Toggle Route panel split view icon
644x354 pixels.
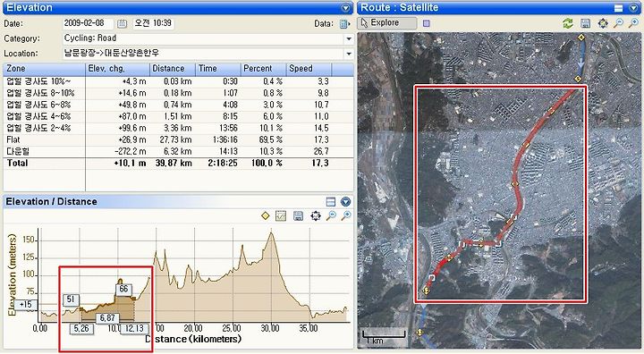[619, 8]
